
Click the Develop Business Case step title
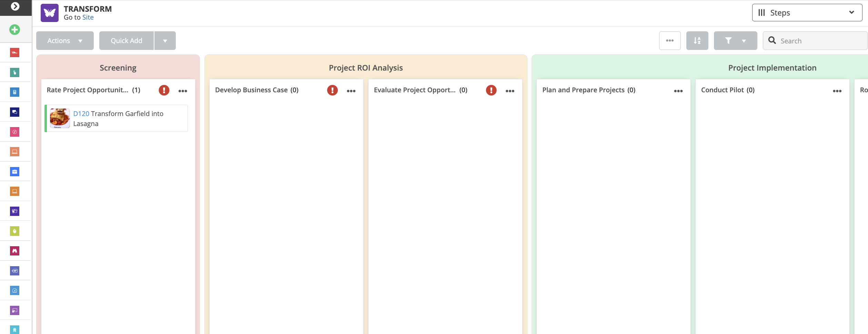pos(251,90)
